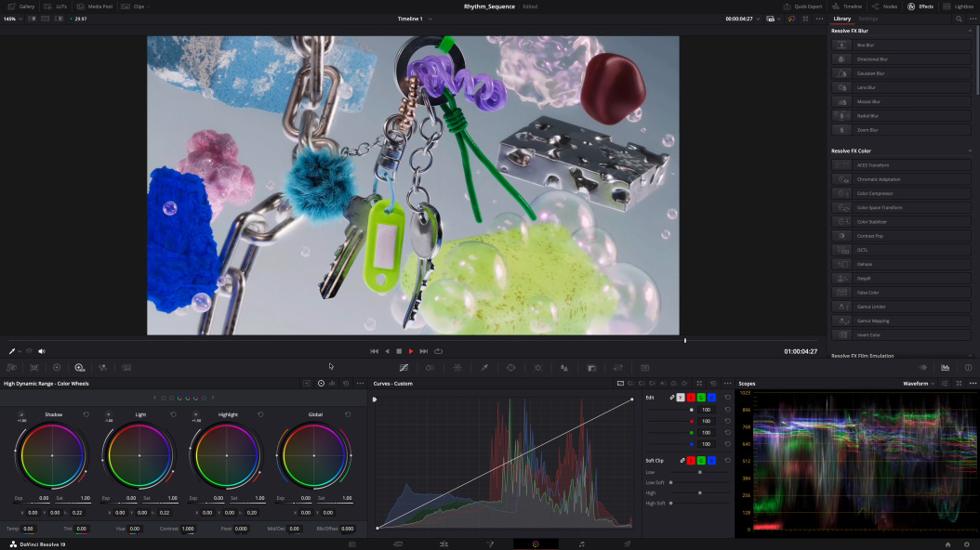
Task: Switch to the Settings tab beside Library
Action: point(867,19)
